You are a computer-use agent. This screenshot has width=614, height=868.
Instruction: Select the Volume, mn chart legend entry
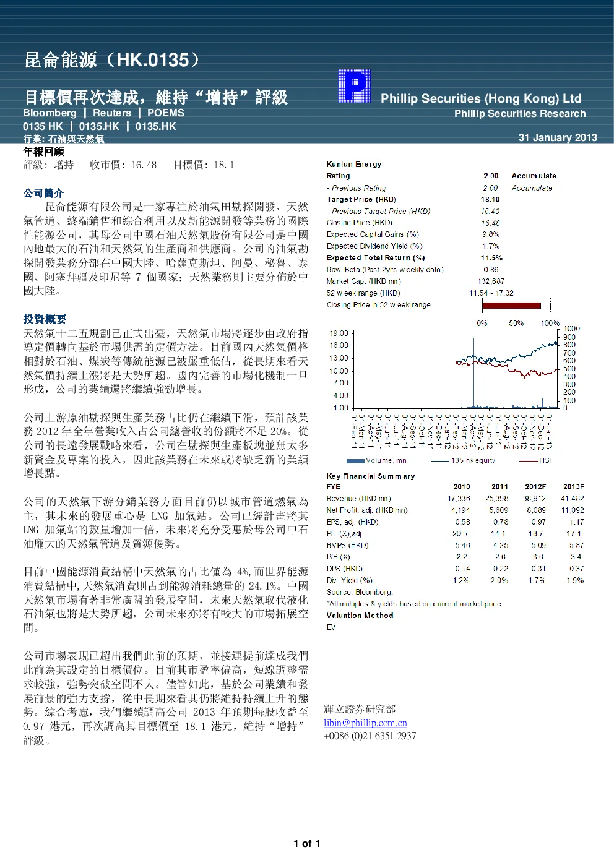(376, 460)
